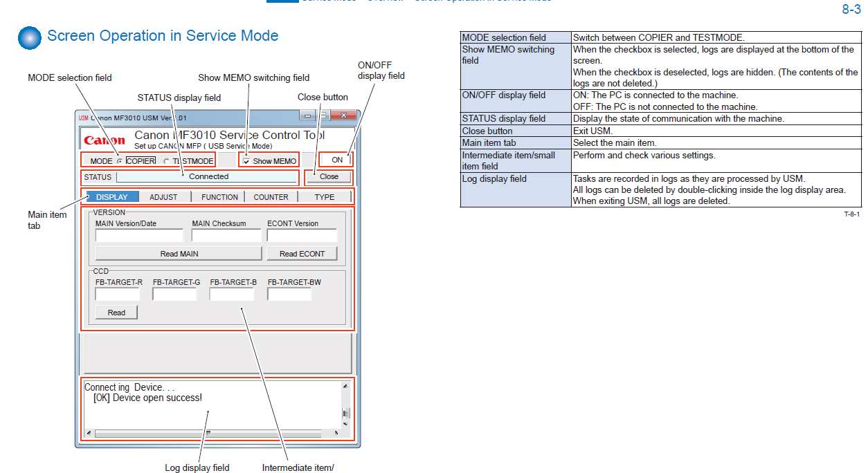Viewport: 868px width, 473px height.
Task: Click the USM icon in the title bar
Action: [x=83, y=118]
